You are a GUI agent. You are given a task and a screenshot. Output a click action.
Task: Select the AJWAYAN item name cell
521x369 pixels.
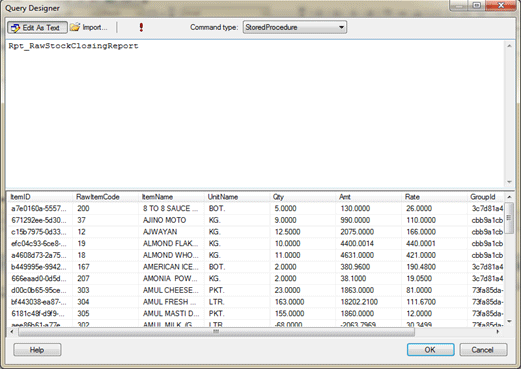click(x=171, y=232)
